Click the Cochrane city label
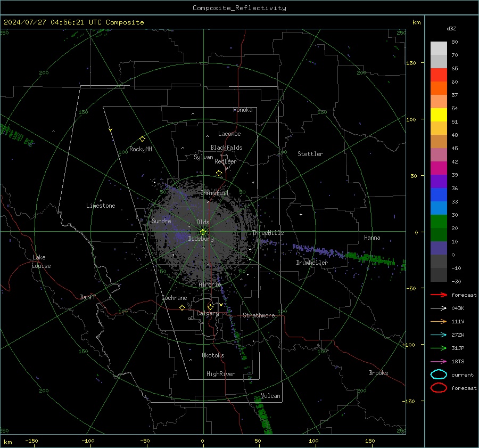 pos(174,298)
